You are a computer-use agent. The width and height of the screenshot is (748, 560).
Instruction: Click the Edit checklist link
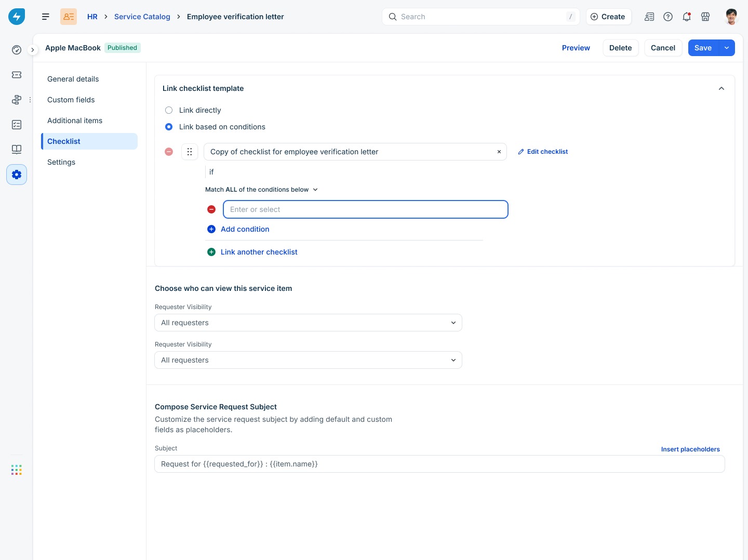tap(543, 152)
